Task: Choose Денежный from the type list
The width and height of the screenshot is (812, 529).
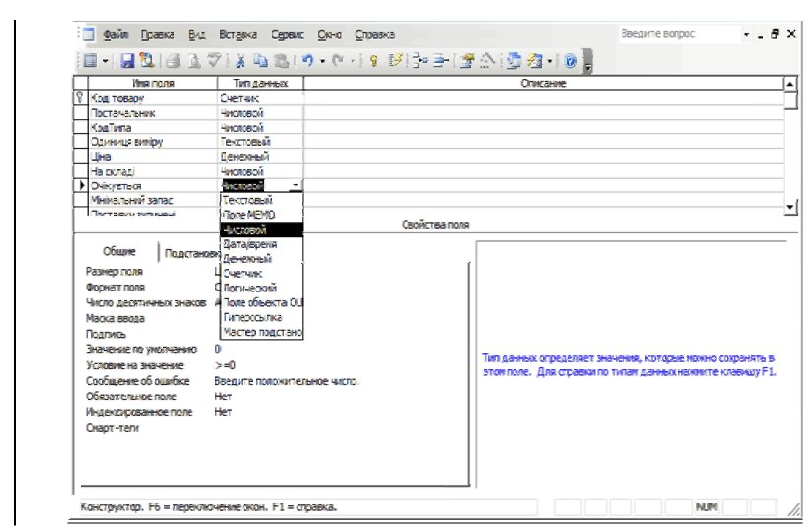Action: (262, 258)
